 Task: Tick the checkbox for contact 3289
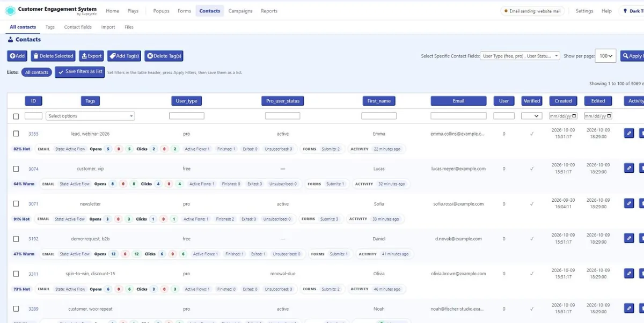pyautogui.click(x=16, y=309)
